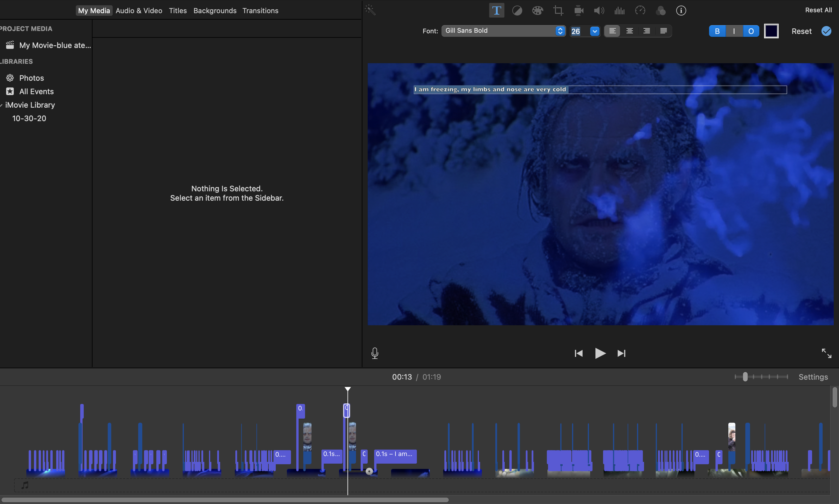Switch to Titles tab

point(178,11)
